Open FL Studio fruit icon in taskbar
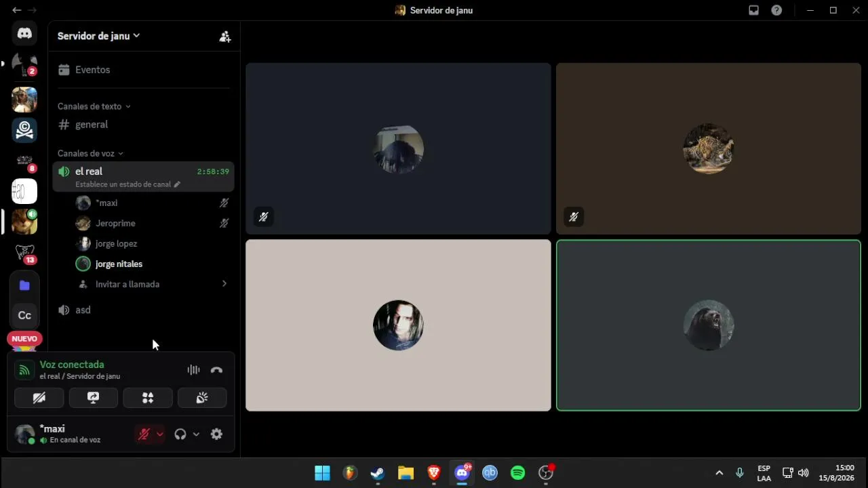868x488 pixels. click(x=350, y=473)
